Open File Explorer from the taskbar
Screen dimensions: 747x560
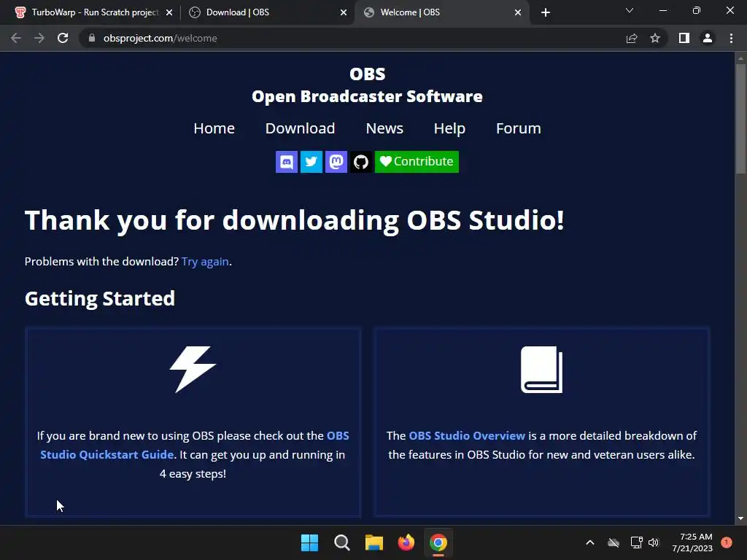tap(374, 542)
